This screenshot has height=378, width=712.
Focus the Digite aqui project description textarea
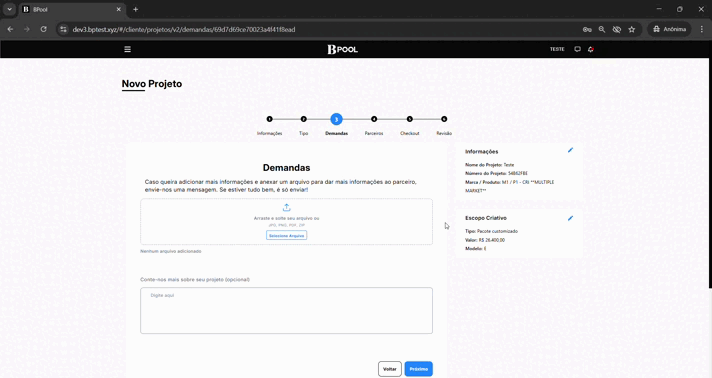point(287,310)
